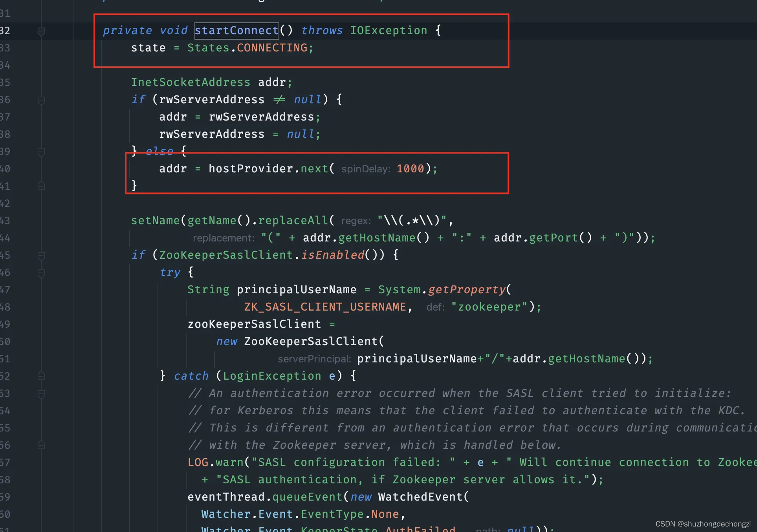Click the "zookeeper" string literal
Image resolution: width=757 pixels, height=532 pixels.
click(x=489, y=307)
